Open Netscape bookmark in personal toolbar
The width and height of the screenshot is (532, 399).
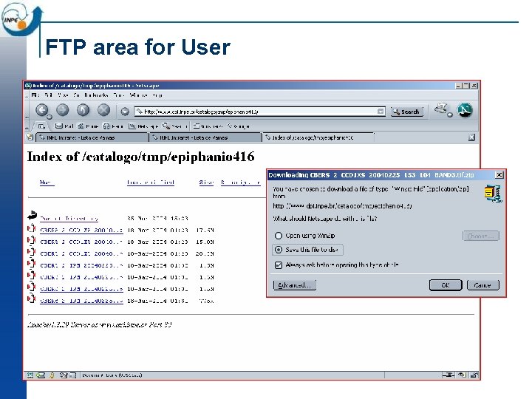click(x=143, y=126)
